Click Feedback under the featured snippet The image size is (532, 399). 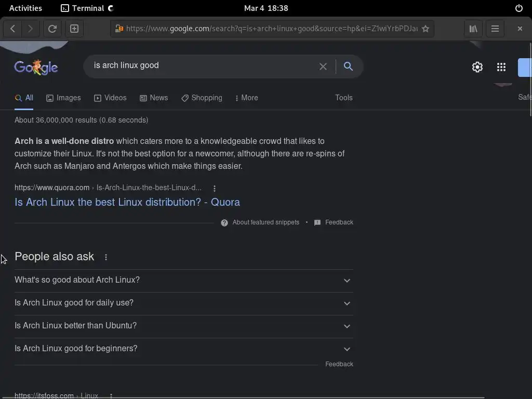[339, 222]
